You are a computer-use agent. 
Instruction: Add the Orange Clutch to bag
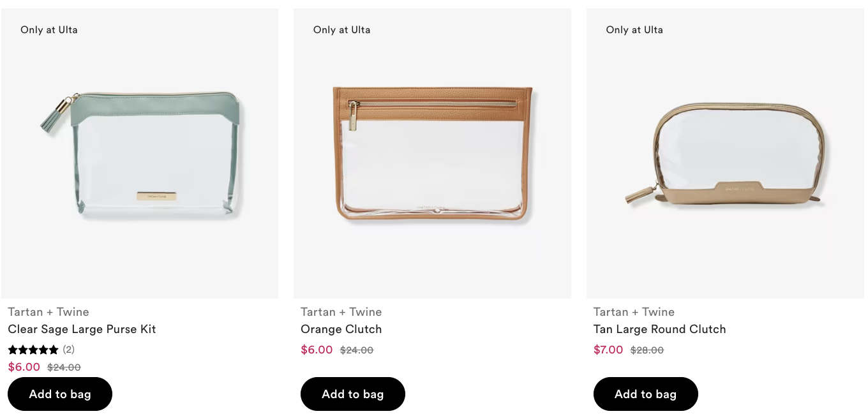pyautogui.click(x=353, y=394)
